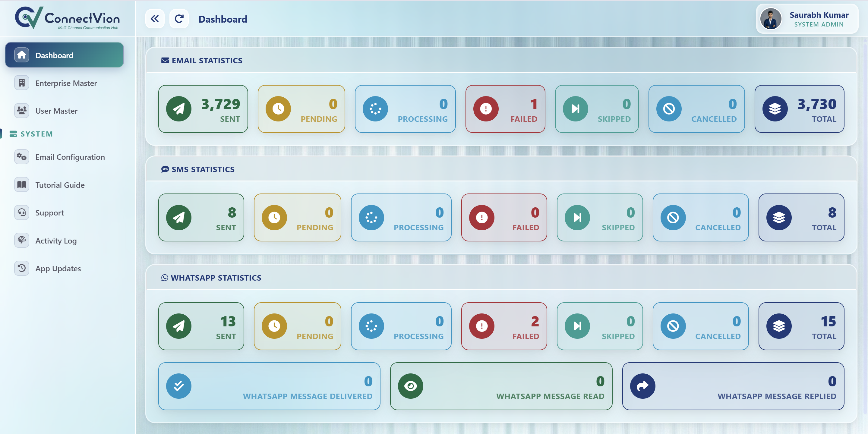868x434 pixels.
Task: Open Enterprise Master building icon
Action: (22, 83)
